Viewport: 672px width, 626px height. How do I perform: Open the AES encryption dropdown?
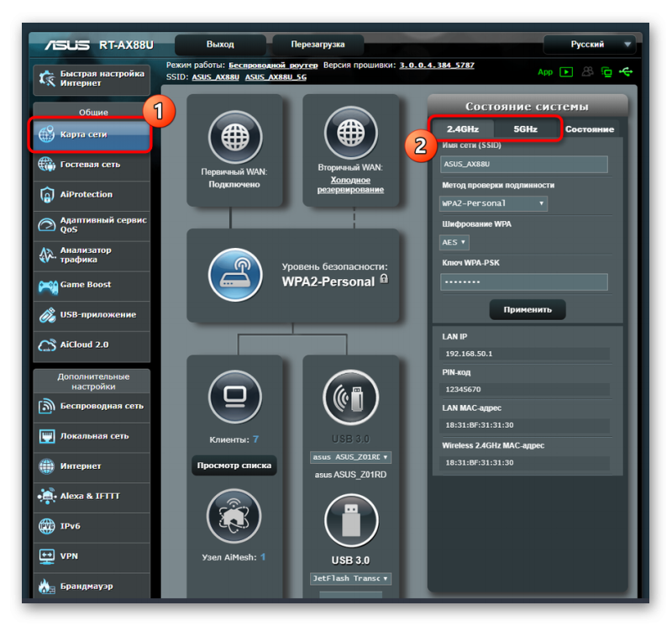pyautogui.click(x=454, y=242)
